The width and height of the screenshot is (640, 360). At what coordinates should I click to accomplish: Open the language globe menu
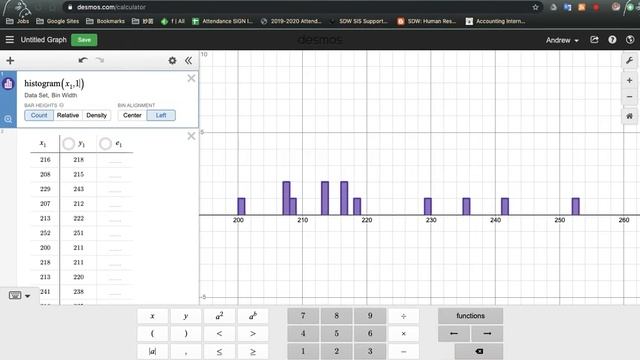tap(630, 40)
